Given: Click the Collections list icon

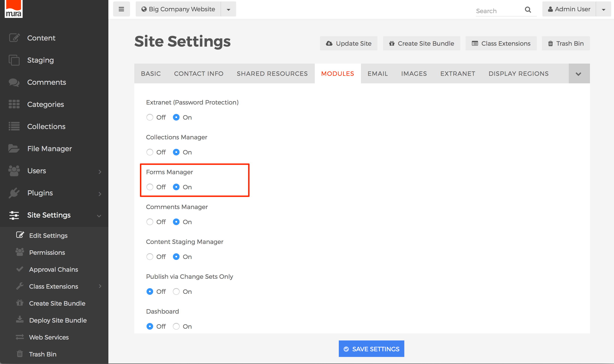Looking at the screenshot, I should 14,126.
